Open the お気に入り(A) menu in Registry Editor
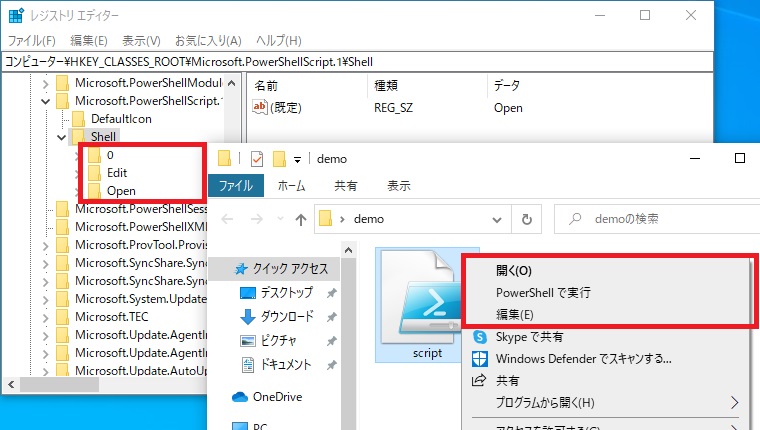This screenshot has width=760, height=430. point(208,41)
